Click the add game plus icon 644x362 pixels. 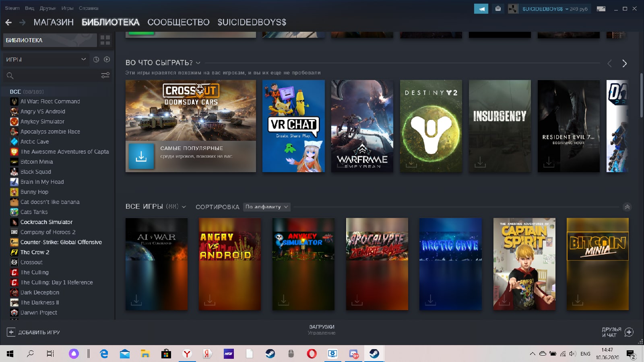(x=11, y=332)
